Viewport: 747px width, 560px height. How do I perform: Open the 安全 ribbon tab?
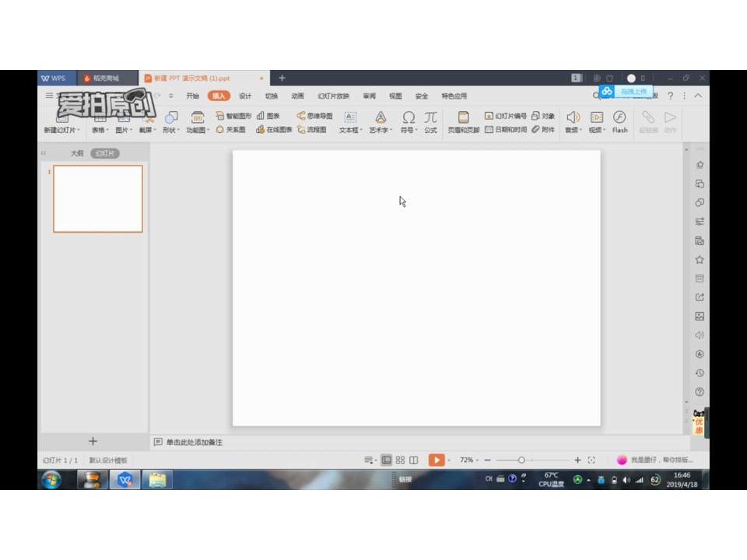click(422, 96)
